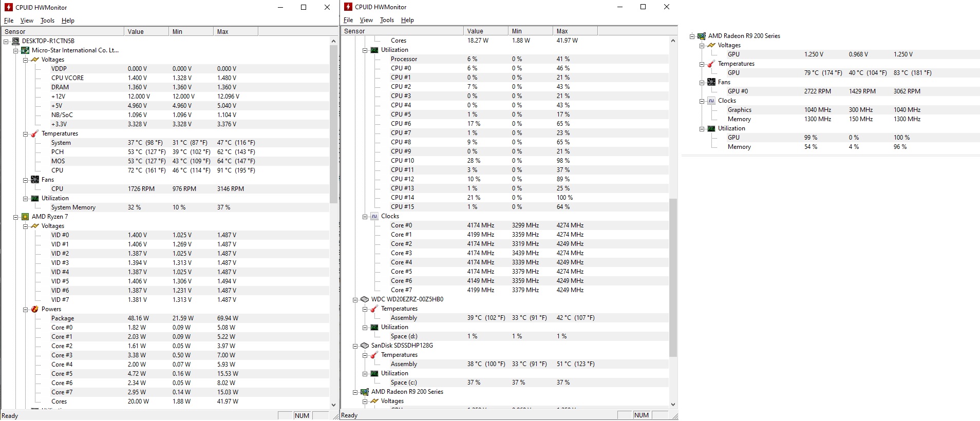980x421 pixels.
Task: Click Min column header in middle window
Action: pyautogui.click(x=531, y=31)
